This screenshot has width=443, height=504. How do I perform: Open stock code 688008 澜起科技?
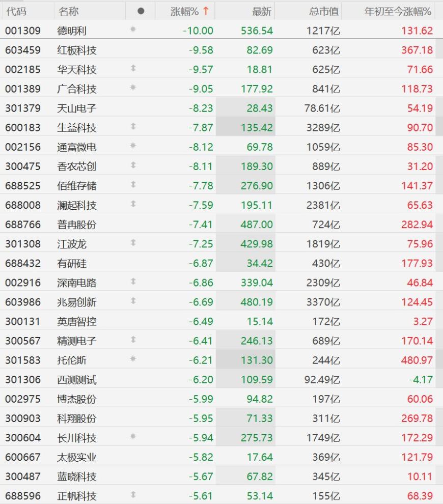[23, 205]
